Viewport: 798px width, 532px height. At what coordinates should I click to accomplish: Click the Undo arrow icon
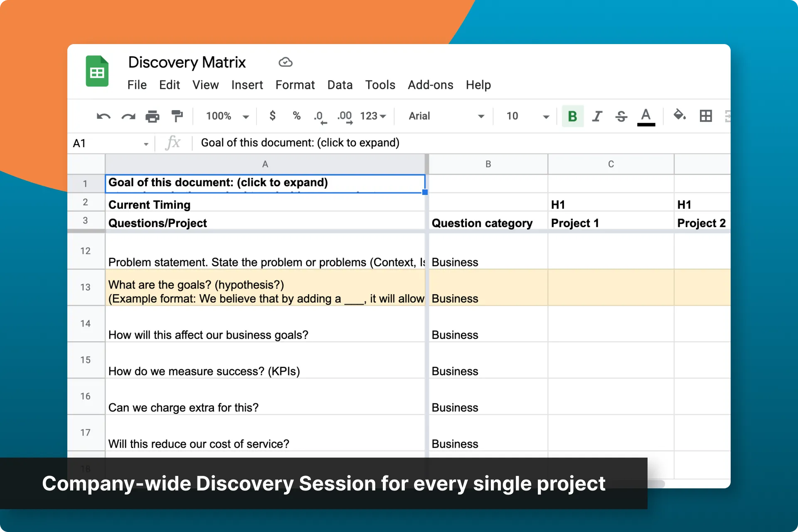pos(103,116)
